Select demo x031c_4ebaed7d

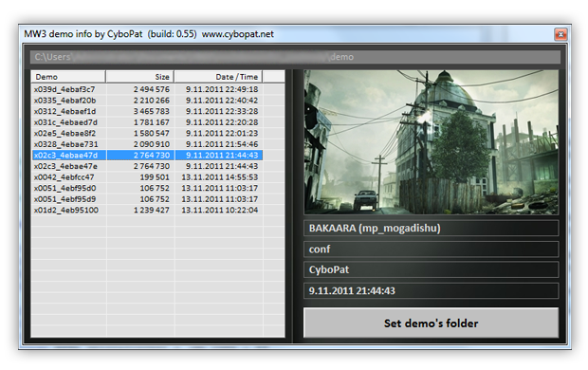pyautogui.click(x=65, y=122)
